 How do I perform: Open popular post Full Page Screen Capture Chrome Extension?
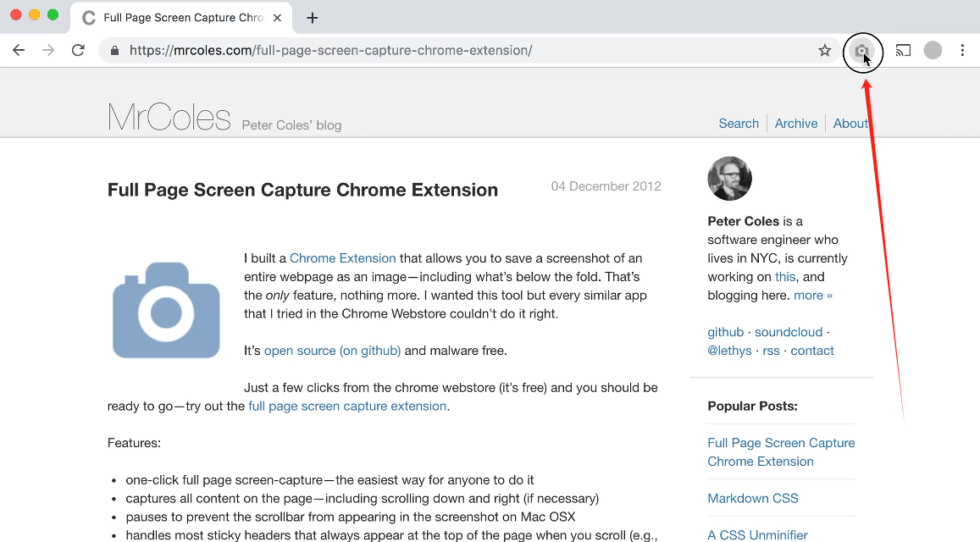(x=781, y=452)
